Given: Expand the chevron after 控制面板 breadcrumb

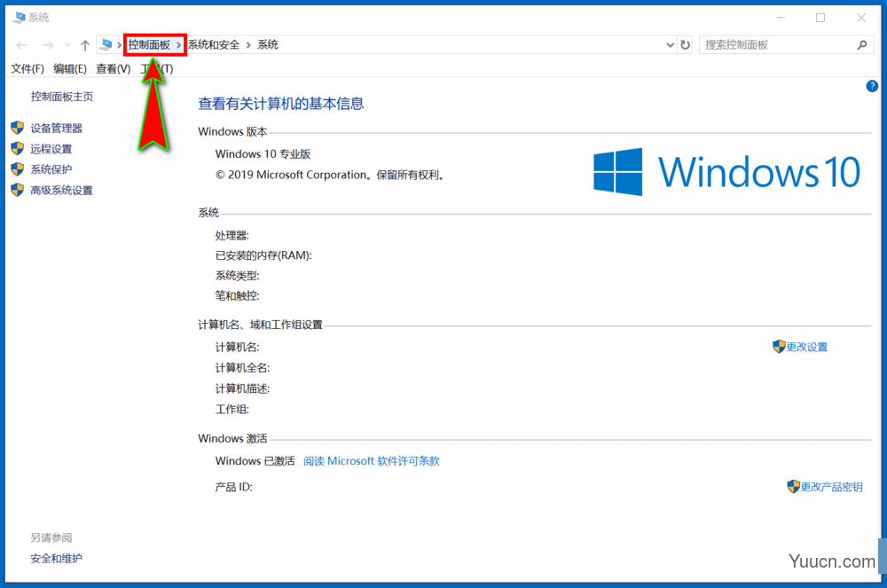Looking at the screenshot, I should (x=179, y=44).
